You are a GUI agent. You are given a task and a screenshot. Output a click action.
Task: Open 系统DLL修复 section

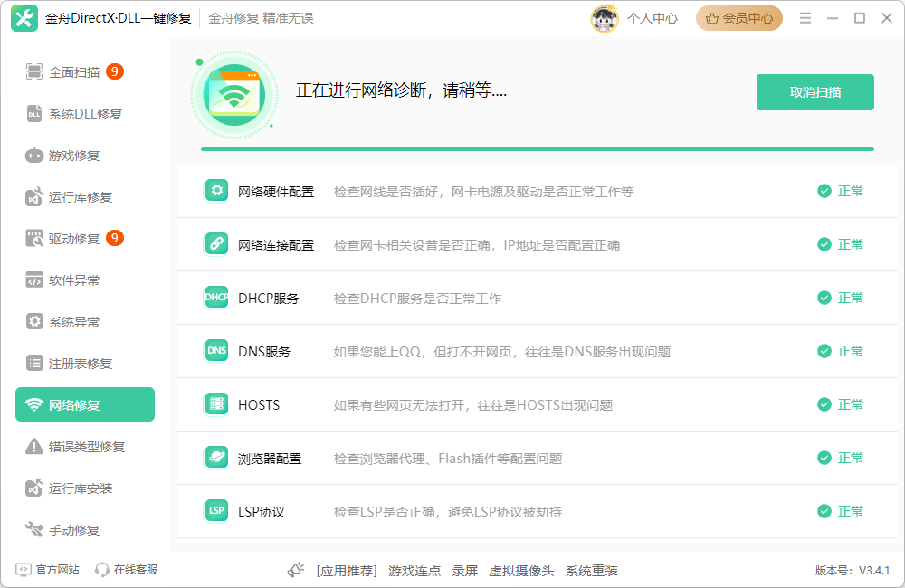pyautogui.click(x=85, y=114)
